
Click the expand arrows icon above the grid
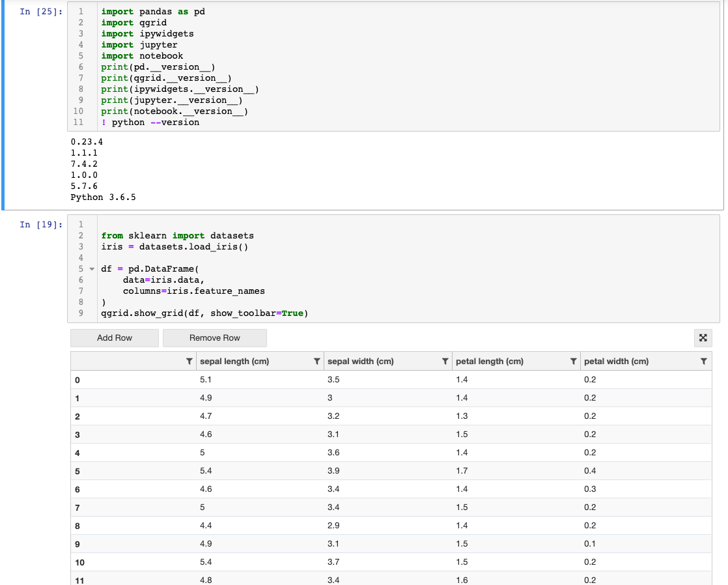pos(703,338)
